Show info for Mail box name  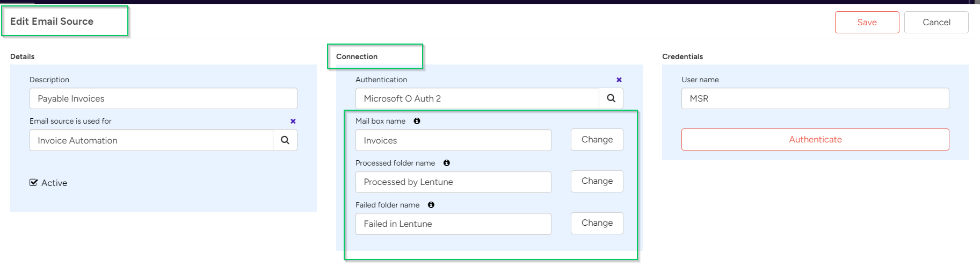tap(417, 121)
